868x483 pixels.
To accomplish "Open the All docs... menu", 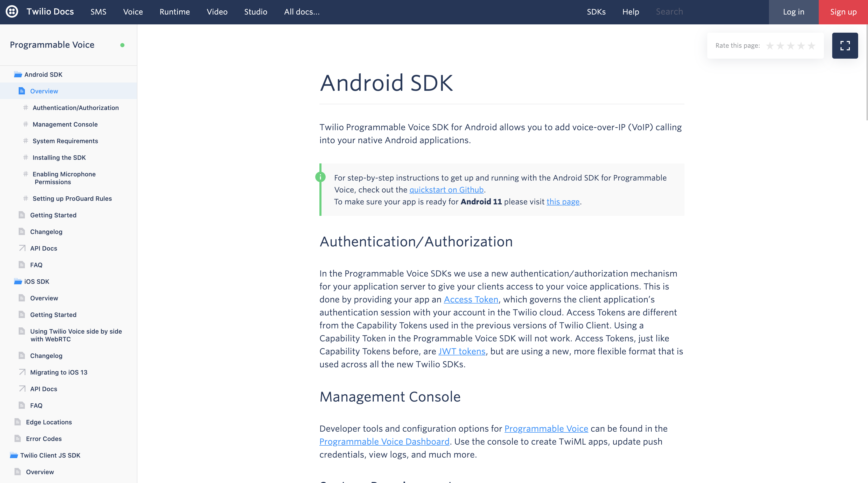I will (302, 12).
